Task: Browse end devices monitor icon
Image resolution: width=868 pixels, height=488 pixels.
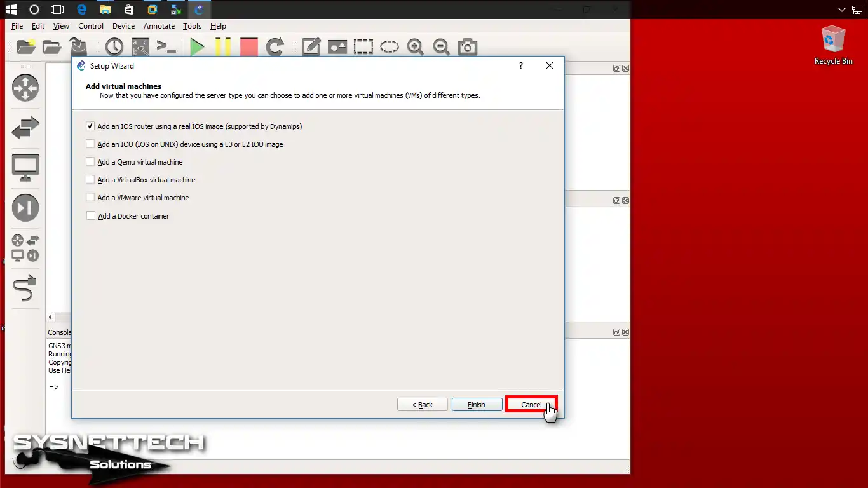Action: click(x=25, y=168)
